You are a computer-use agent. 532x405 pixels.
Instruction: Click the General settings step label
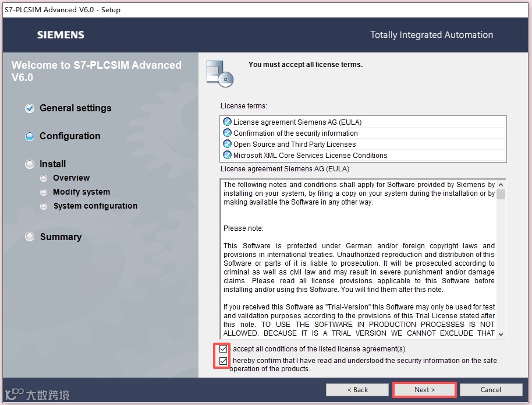point(75,108)
